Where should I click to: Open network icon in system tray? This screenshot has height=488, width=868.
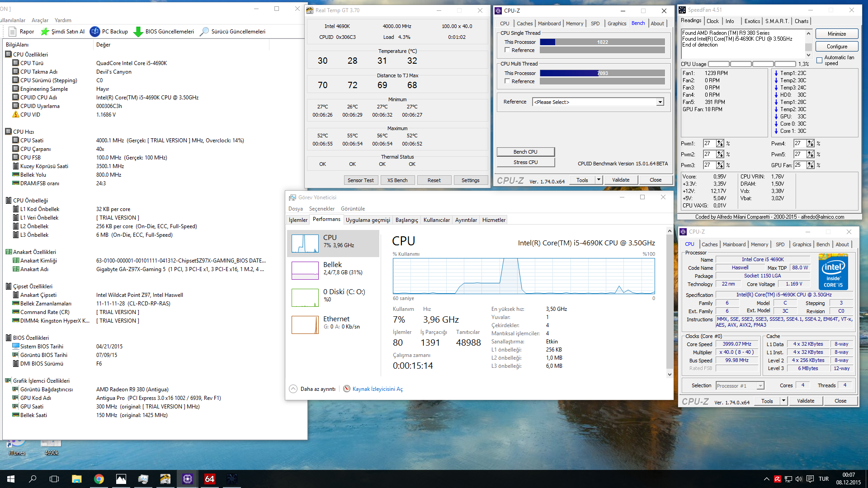(788, 479)
